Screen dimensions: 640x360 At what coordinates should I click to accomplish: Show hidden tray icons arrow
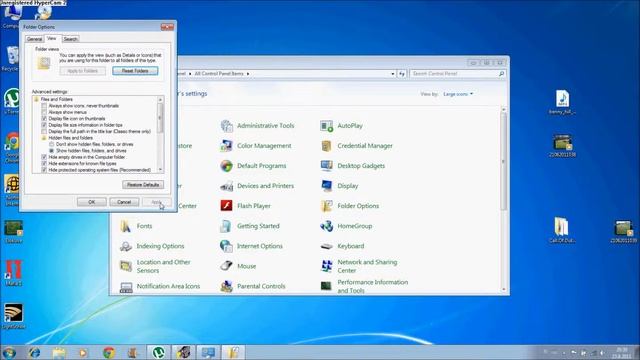(564, 352)
